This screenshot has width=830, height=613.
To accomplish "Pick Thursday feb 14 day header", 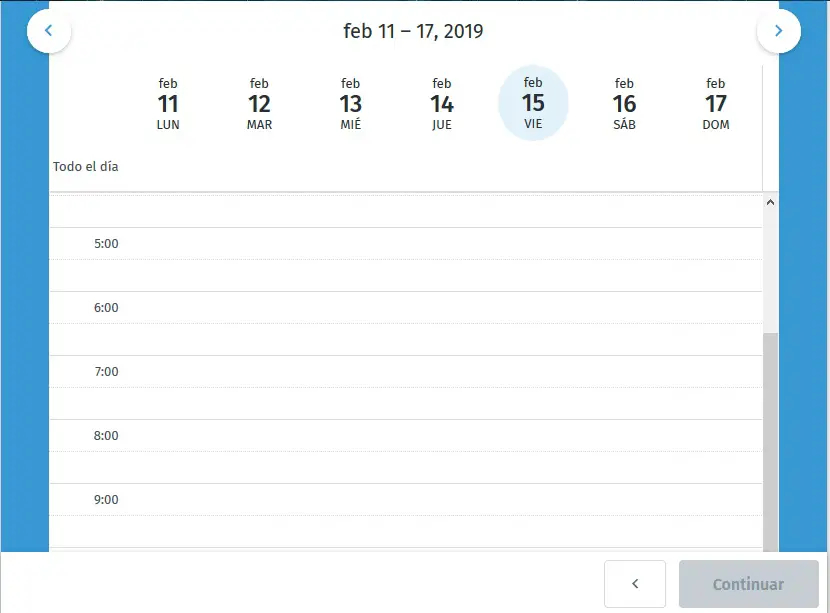I will pyautogui.click(x=442, y=104).
